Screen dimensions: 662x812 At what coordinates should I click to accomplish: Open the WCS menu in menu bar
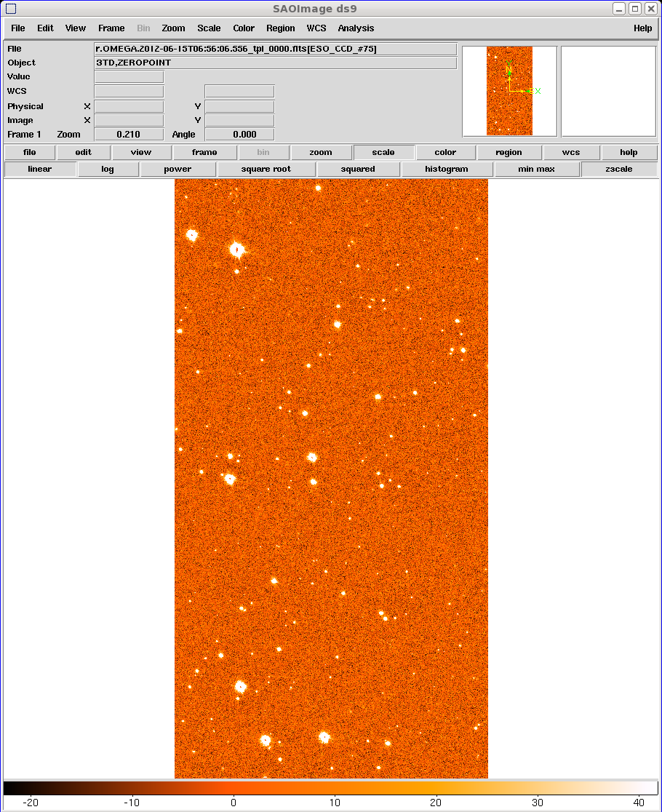coord(316,28)
